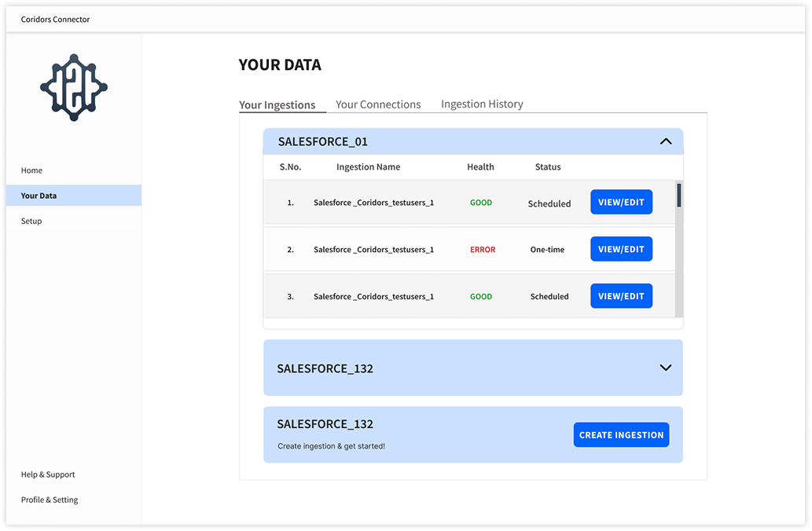812x531 pixels.
Task: Open the Ingestion History tab
Action: tap(481, 104)
